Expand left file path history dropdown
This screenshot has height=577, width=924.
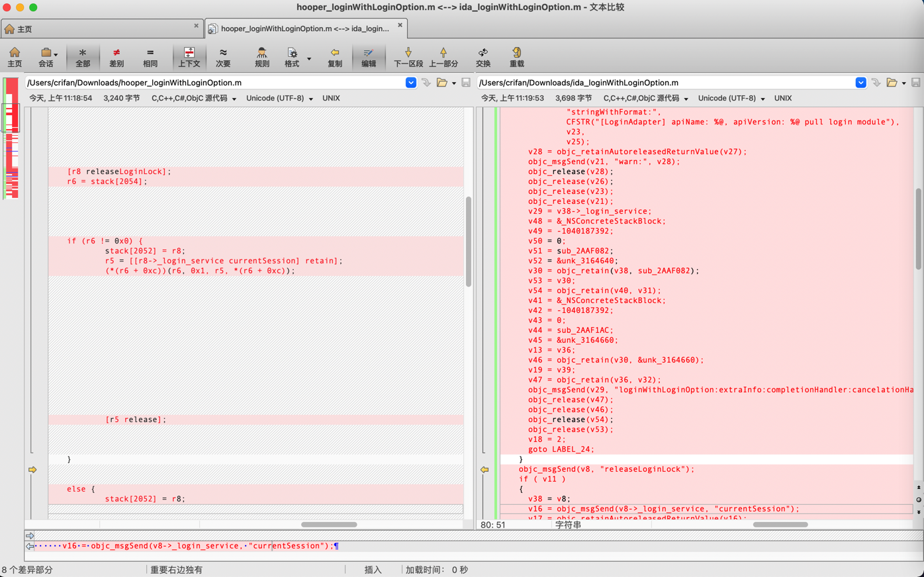point(411,83)
